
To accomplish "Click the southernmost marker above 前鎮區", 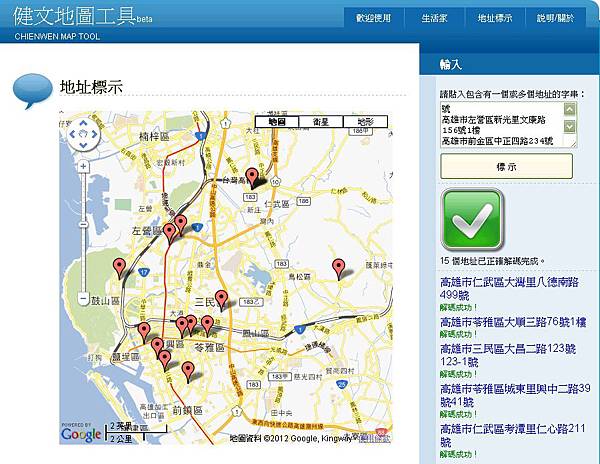I will pyautogui.click(x=188, y=372).
